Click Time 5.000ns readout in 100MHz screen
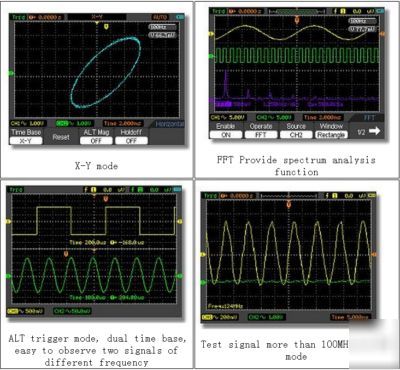 (x=350, y=317)
